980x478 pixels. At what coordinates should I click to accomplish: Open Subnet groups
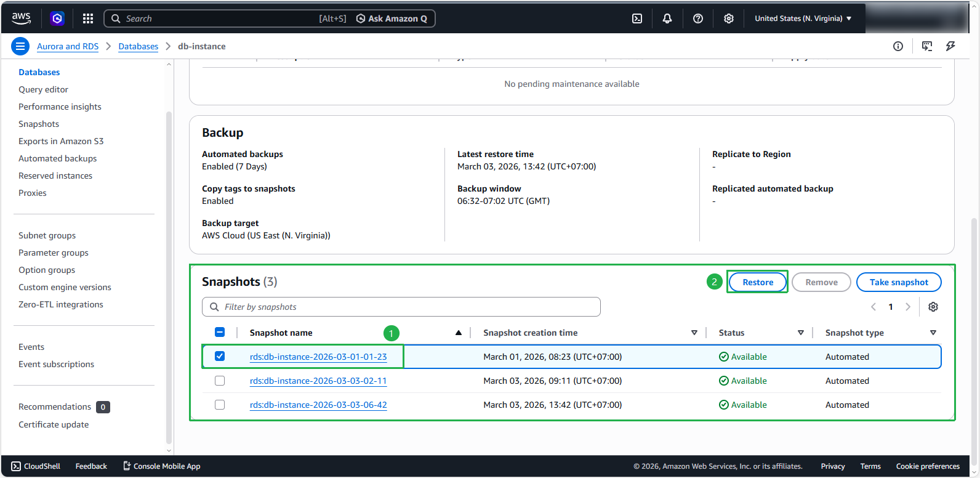click(47, 235)
